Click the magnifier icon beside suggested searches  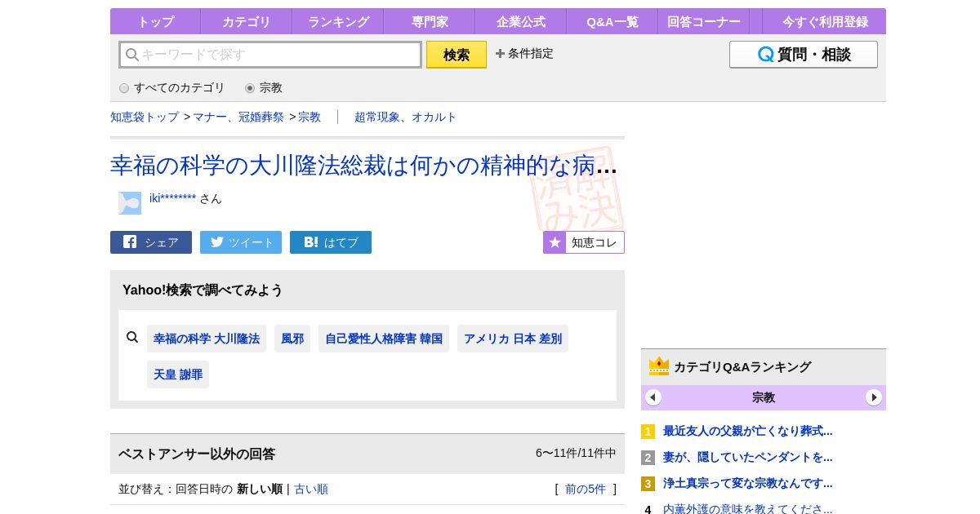132,337
